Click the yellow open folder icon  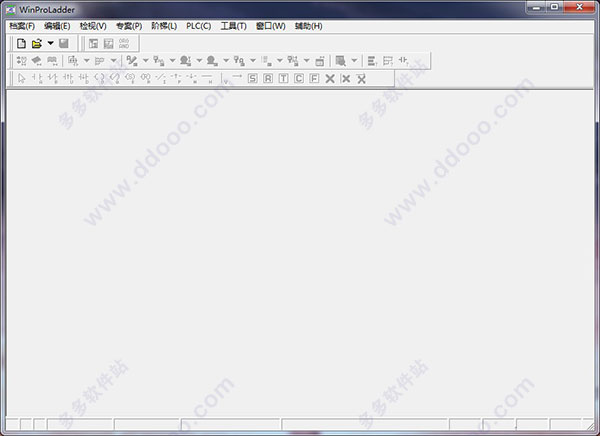click(37, 44)
